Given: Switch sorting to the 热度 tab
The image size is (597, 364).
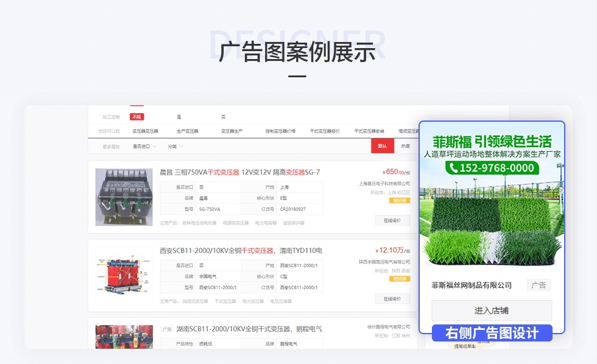Looking at the screenshot, I should coord(406,146).
